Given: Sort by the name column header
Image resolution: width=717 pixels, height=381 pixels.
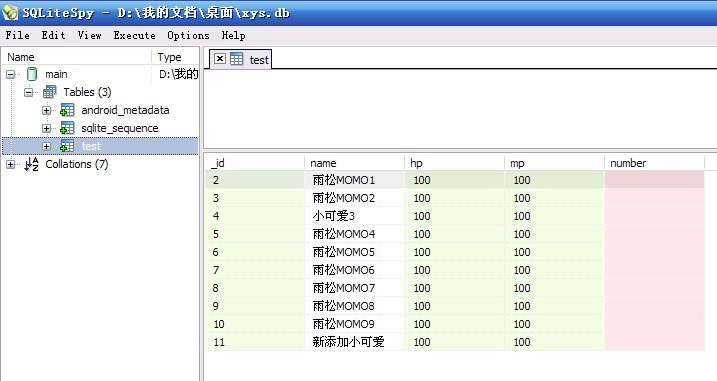Looking at the screenshot, I should 354,163.
